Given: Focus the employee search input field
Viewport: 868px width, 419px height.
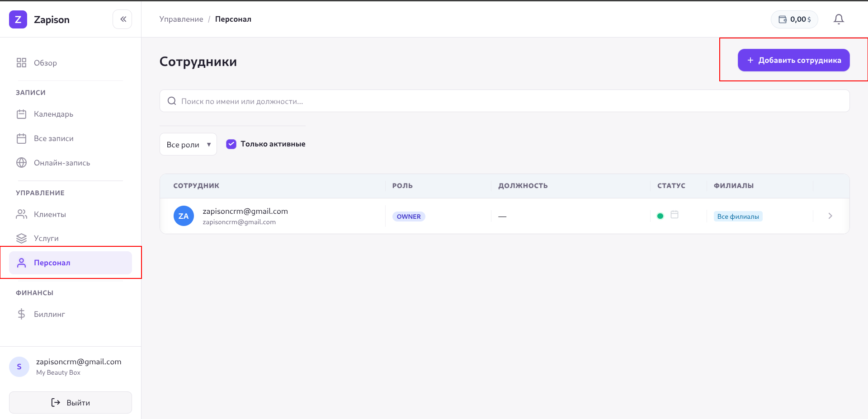Looking at the screenshot, I should coord(506,101).
